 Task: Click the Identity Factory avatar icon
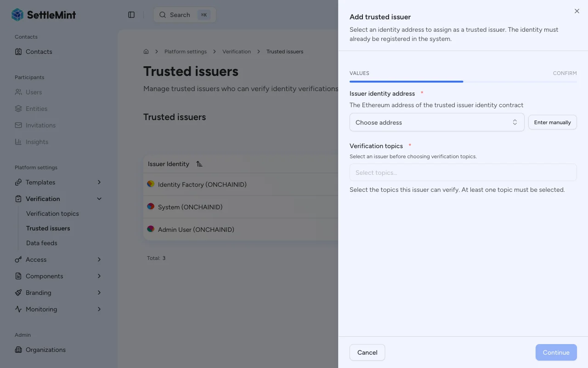151,184
